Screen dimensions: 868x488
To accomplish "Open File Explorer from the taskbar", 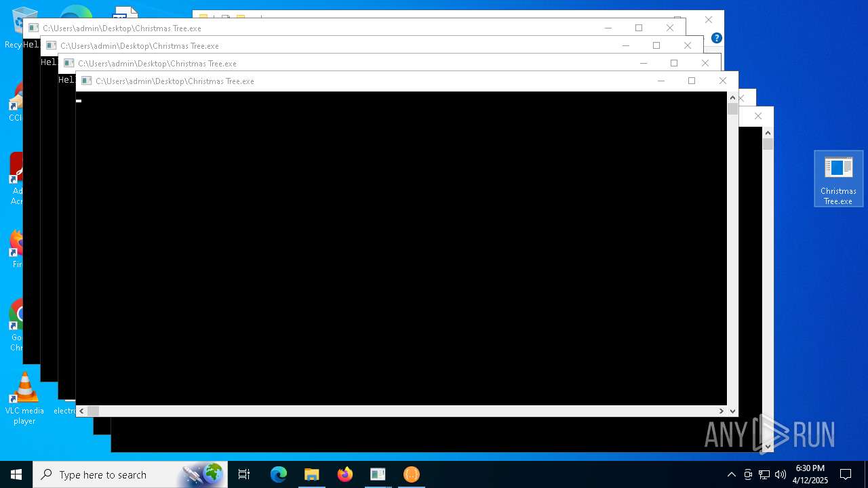I will coord(311,474).
